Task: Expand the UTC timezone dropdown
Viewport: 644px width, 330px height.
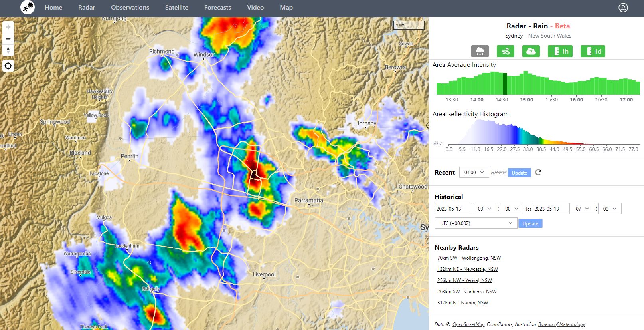Action: [x=476, y=223]
